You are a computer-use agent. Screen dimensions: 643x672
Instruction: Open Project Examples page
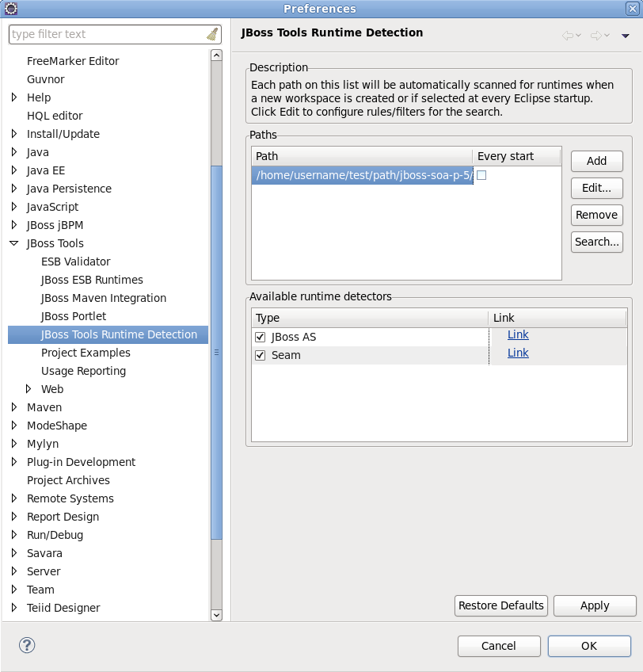(x=86, y=353)
